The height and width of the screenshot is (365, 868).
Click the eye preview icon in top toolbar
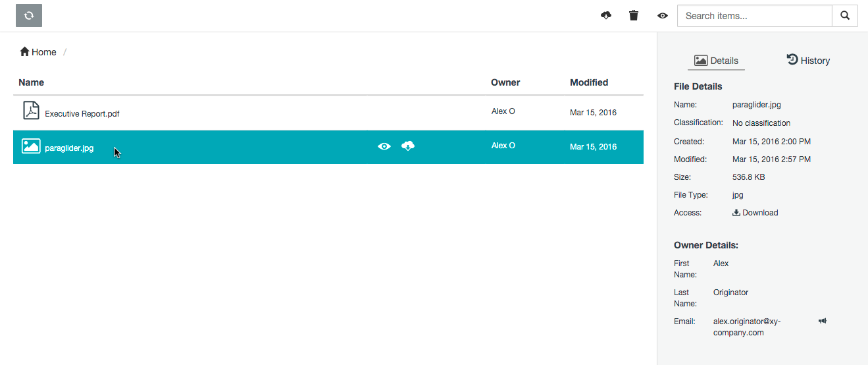[x=663, y=16]
